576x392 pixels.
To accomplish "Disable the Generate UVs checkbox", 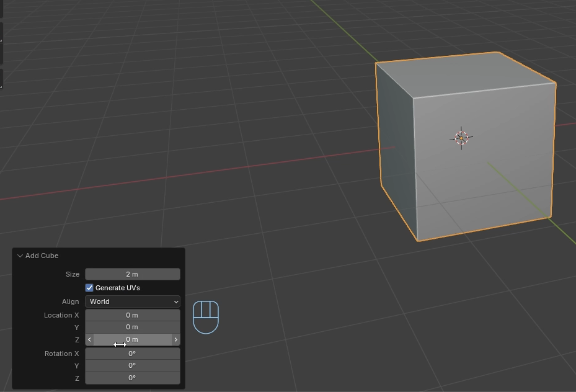I will coord(89,288).
